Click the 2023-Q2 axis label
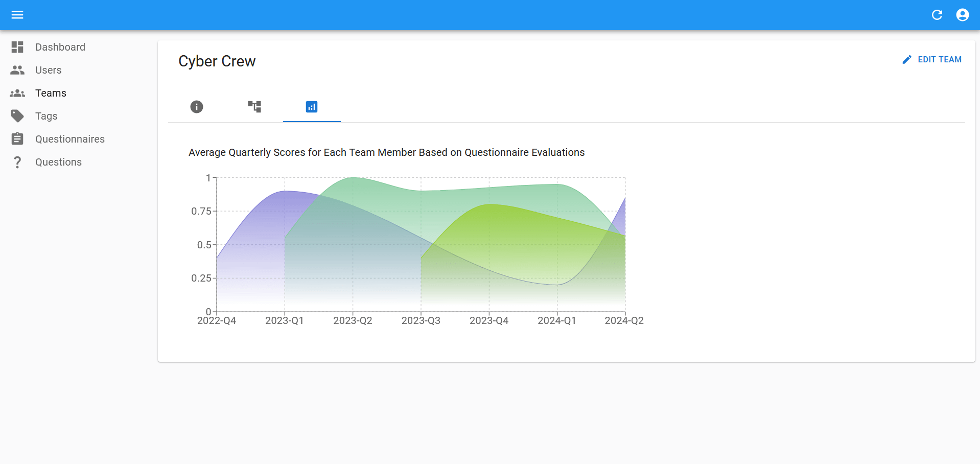This screenshot has width=980, height=464. (353, 320)
